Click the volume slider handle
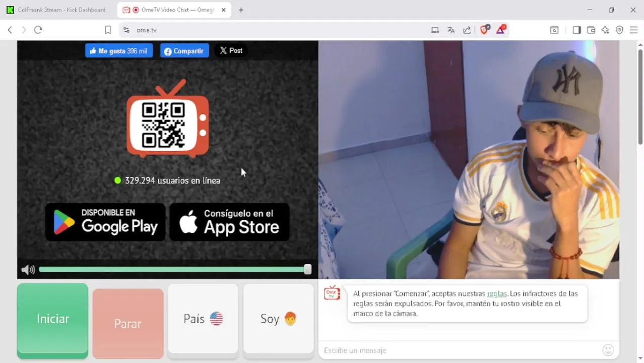This screenshot has width=644, height=363. point(308,270)
